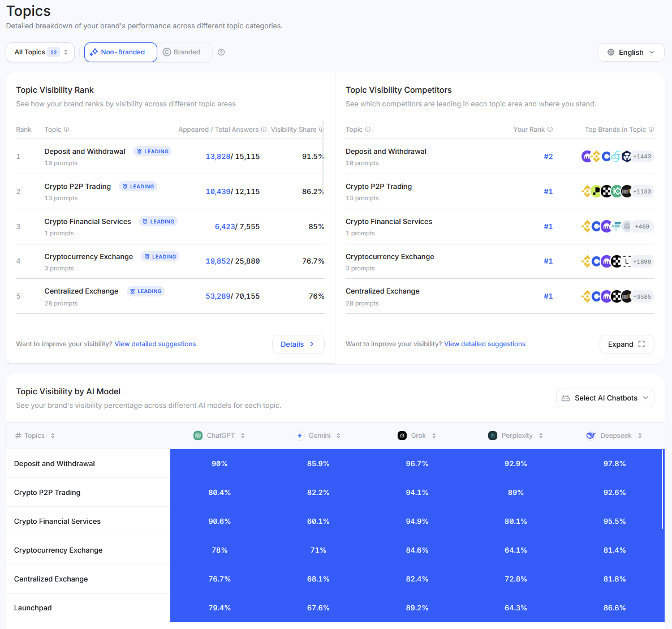The image size is (672, 629).
Task: Click the Expand button in Topic Visibility Competitors
Action: coord(627,344)
